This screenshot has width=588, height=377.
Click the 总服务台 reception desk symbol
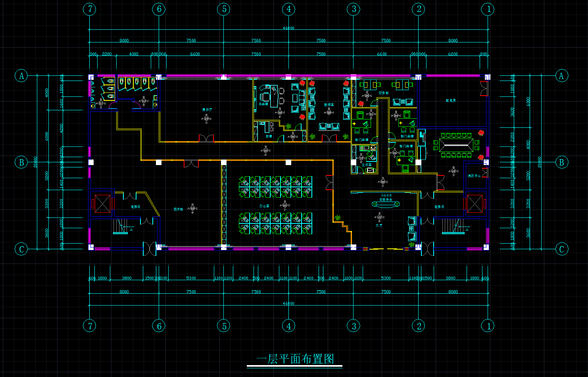[385, 204]
